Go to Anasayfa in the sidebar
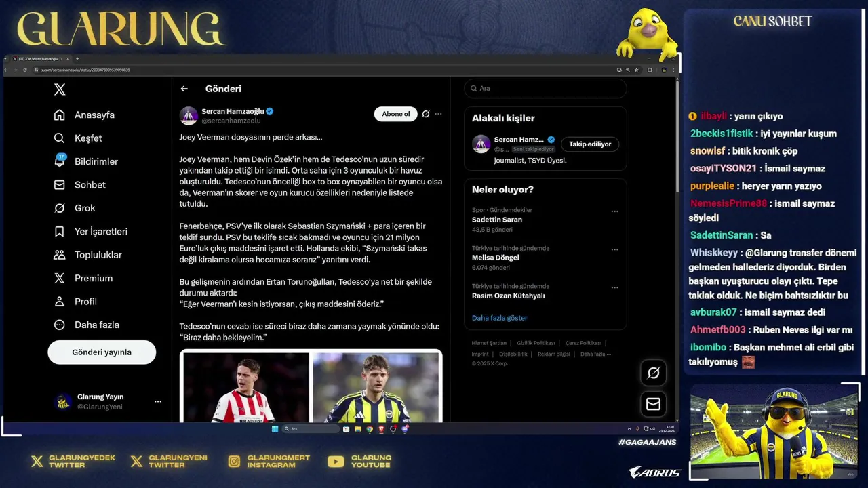This screenshot has height=488, width=868. click(84, 115)
